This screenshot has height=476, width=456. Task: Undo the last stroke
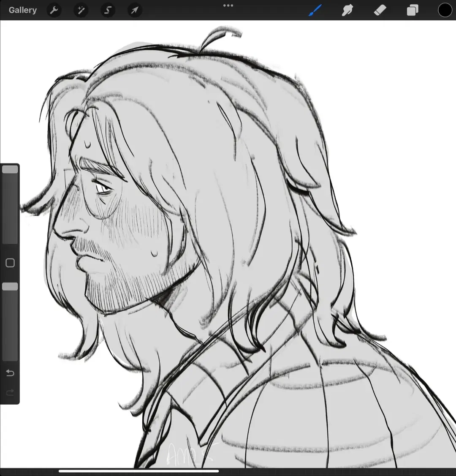10,373
